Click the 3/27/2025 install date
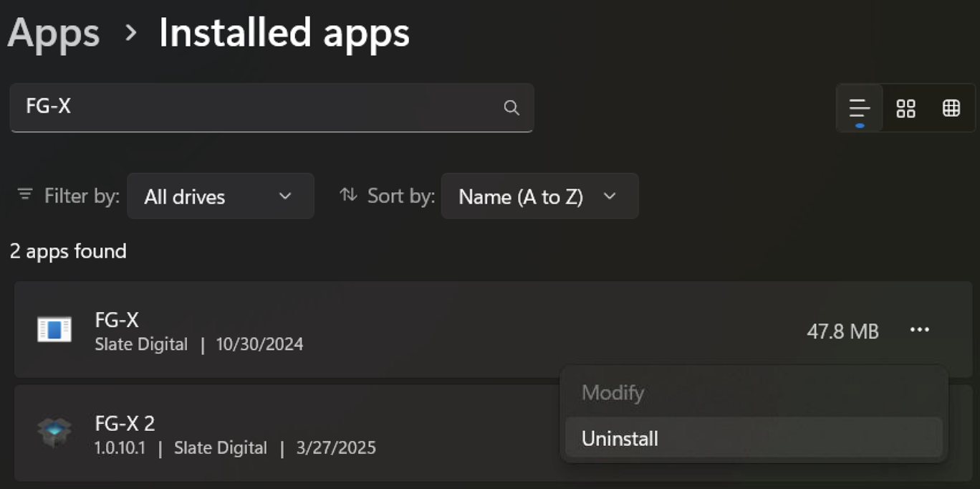This screenshot has height=489, width=980. (335, 448)
